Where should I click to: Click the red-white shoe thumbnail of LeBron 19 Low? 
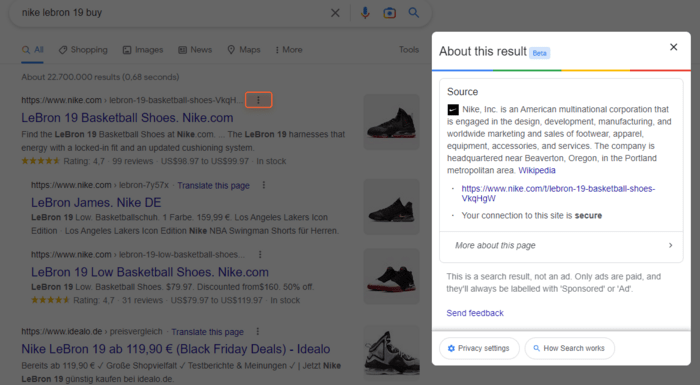(x=391, y=276)
